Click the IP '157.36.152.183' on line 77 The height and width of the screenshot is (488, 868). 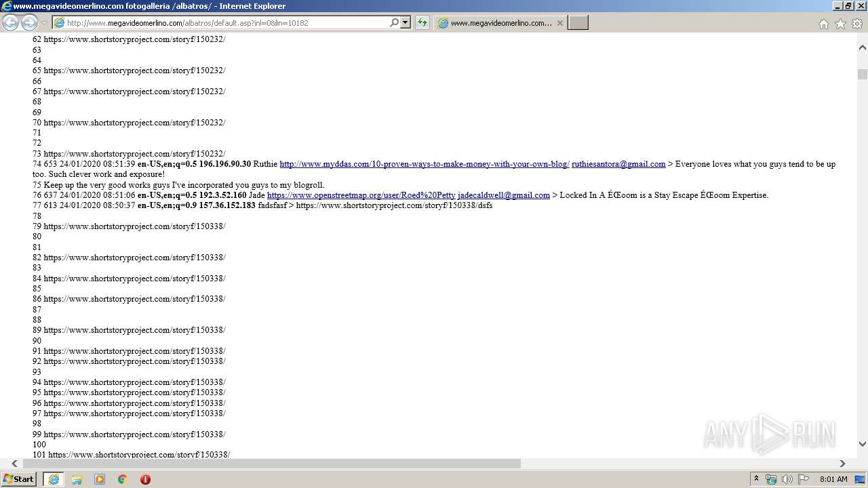click(227, 205)
